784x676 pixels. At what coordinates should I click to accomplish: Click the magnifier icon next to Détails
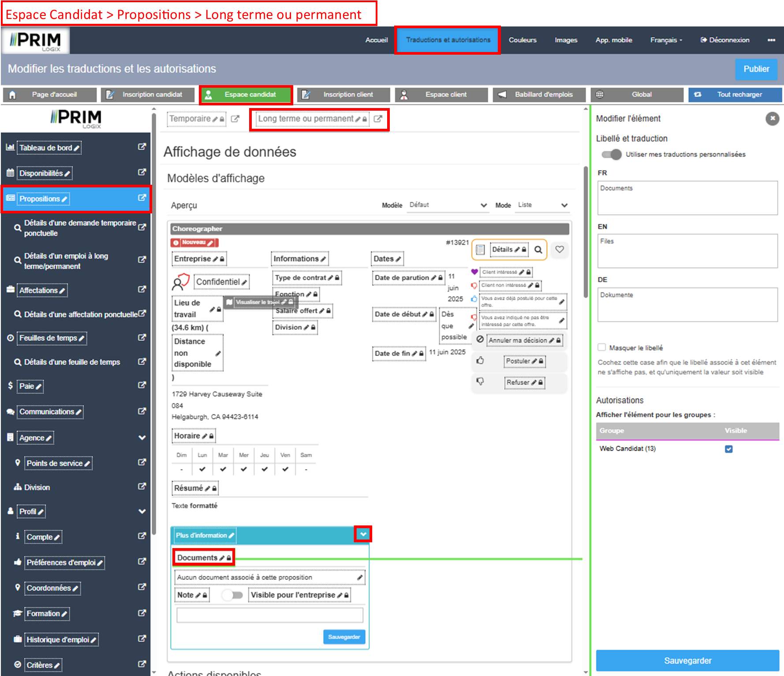[538, 250]
